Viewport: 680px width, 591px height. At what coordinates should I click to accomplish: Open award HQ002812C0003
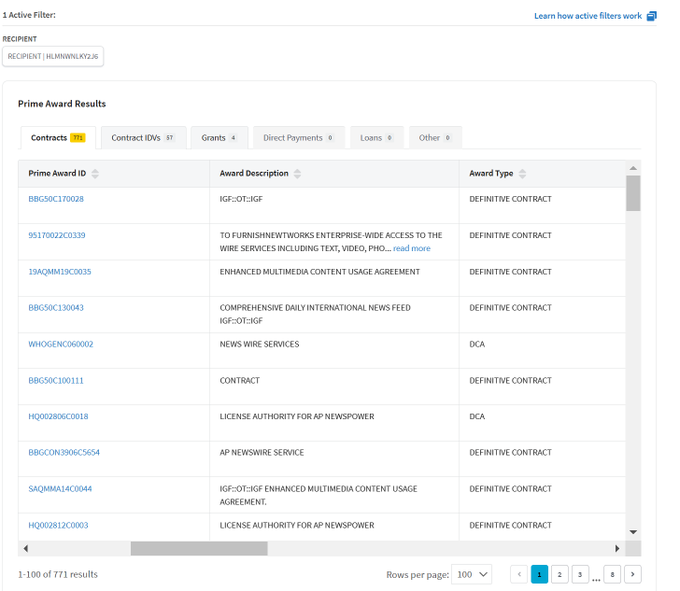tap(58, 526)
